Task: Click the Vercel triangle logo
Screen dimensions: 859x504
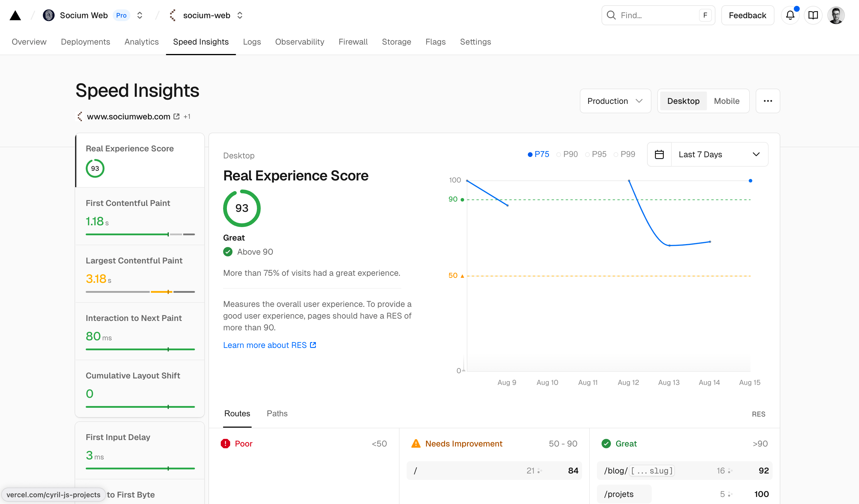Action: coord(15,15)
